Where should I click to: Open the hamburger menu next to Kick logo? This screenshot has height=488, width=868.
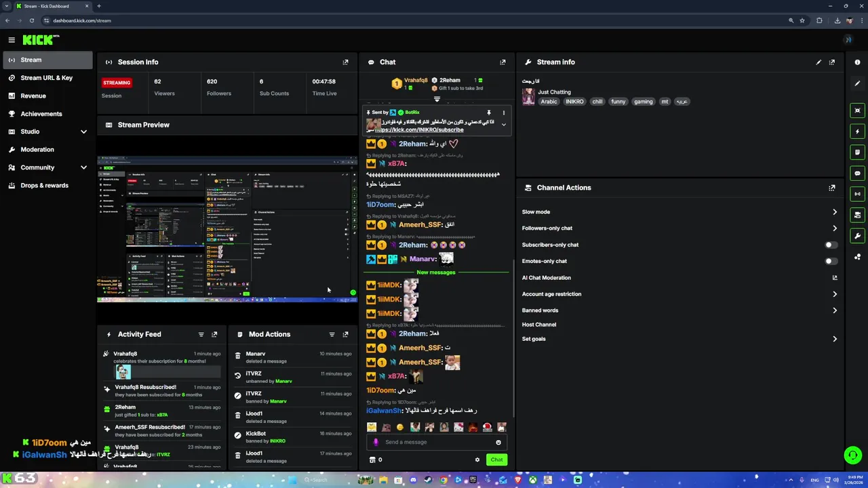pyautogui.click(x=12, y=40)
